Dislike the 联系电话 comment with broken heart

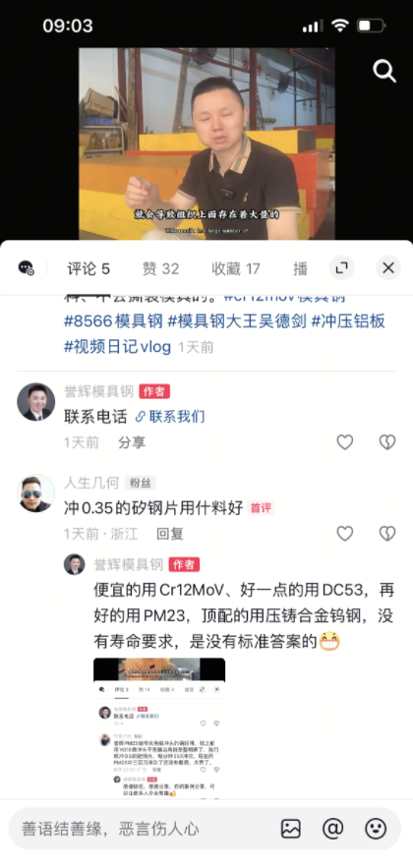point(387,441)
